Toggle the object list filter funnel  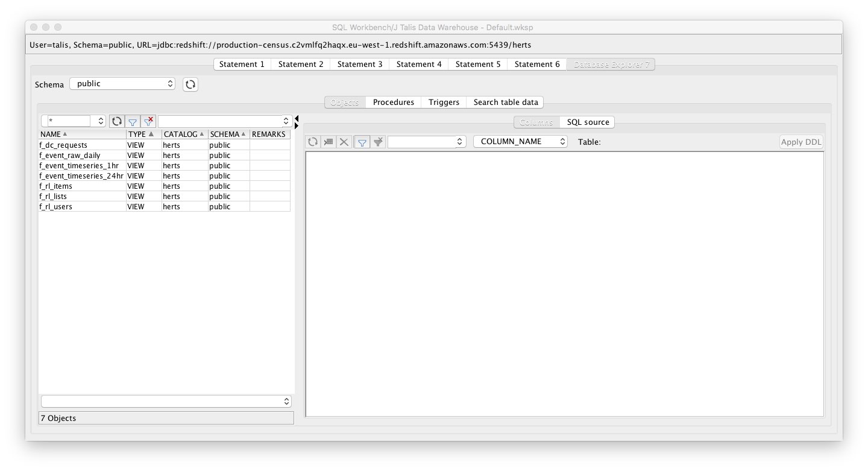pyautogui.click(x=133, y=121)
